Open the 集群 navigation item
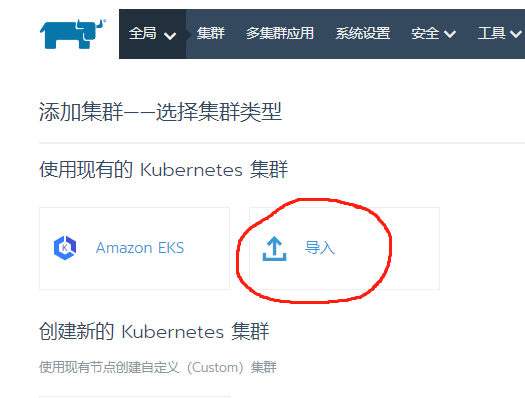The width and height of the screenshot is (525, 398). 211,33
